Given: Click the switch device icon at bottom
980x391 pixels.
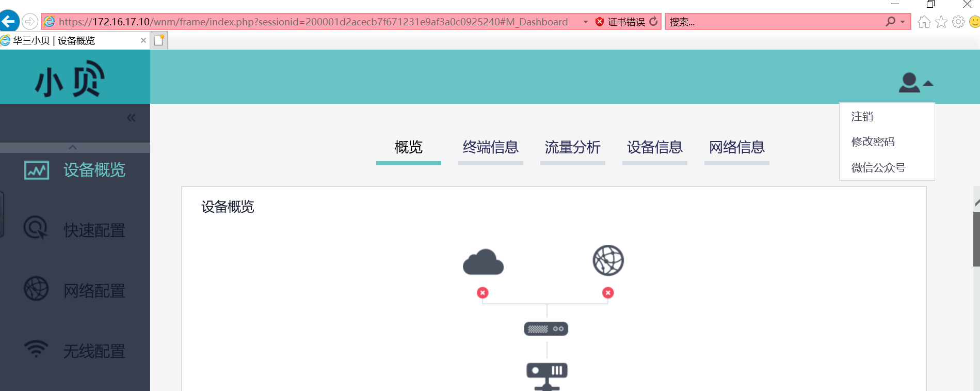Looking at the screenshot, I should pos(547,376).
